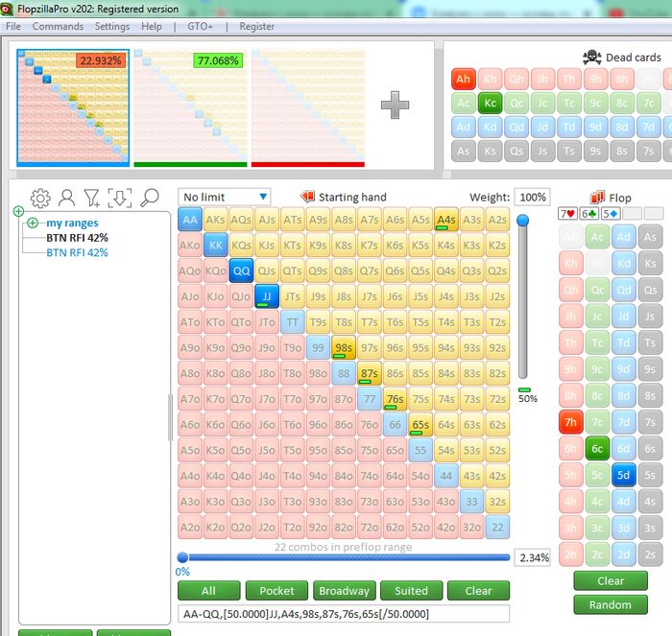The width and height of the screenshot is (672, 636).
Task: Click the user profile icon above ranges
Action: point(67,199)
